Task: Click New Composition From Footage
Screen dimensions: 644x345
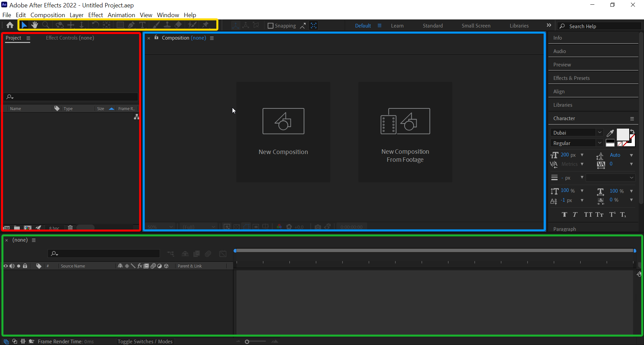Action: click(x=405, y=132)
